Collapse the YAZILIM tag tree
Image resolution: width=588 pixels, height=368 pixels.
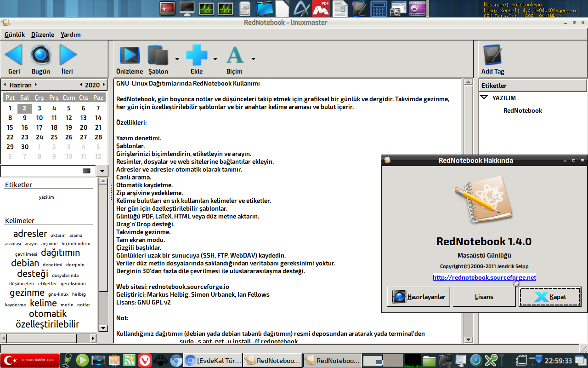point(484,98)
